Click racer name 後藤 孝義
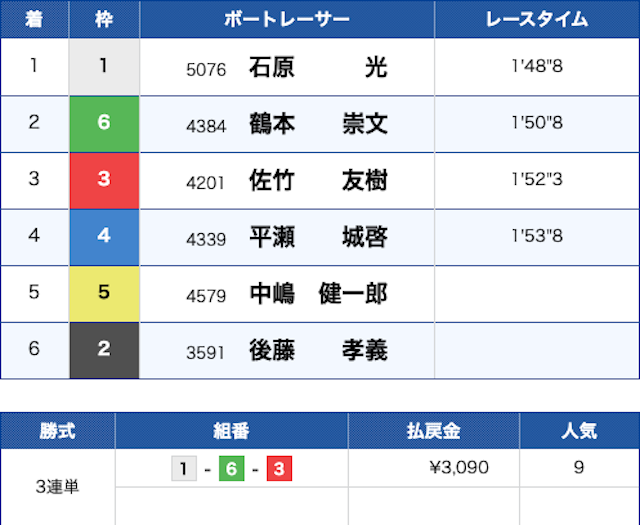The height and width of the screenshot is (525, 640). click(317, 350)
